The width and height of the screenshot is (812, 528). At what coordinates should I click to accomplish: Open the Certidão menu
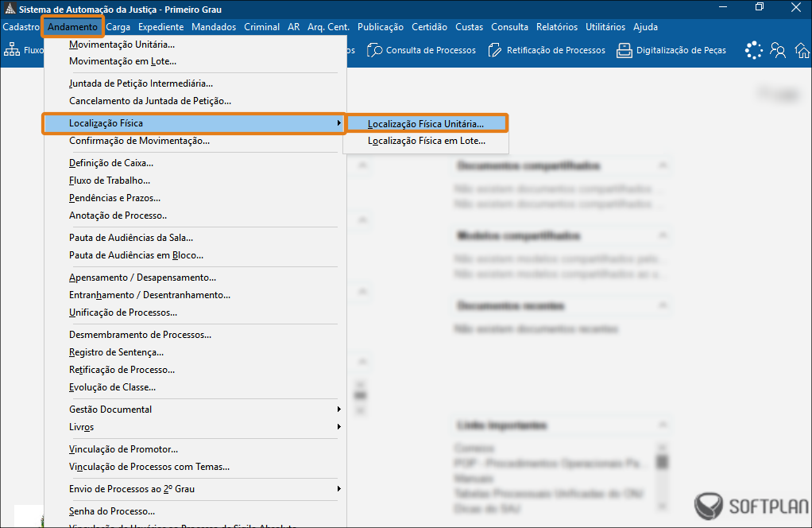[x=429, y=27]
